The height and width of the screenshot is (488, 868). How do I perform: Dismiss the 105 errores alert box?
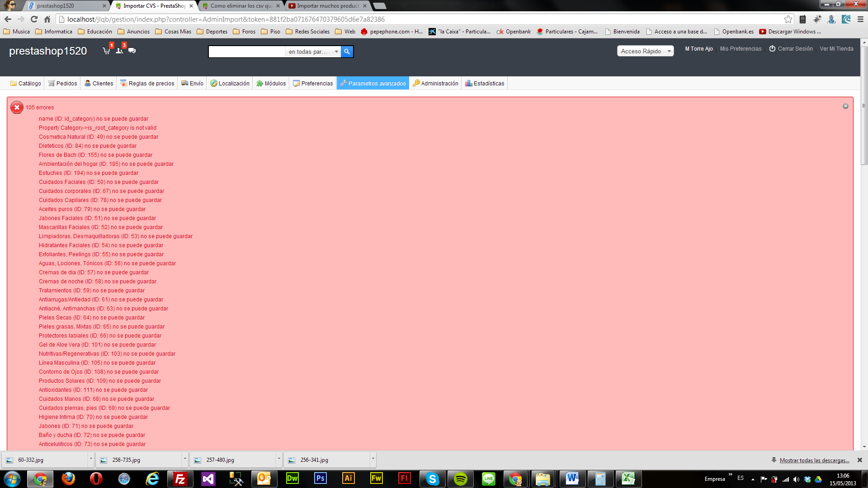tap(845, 106)
